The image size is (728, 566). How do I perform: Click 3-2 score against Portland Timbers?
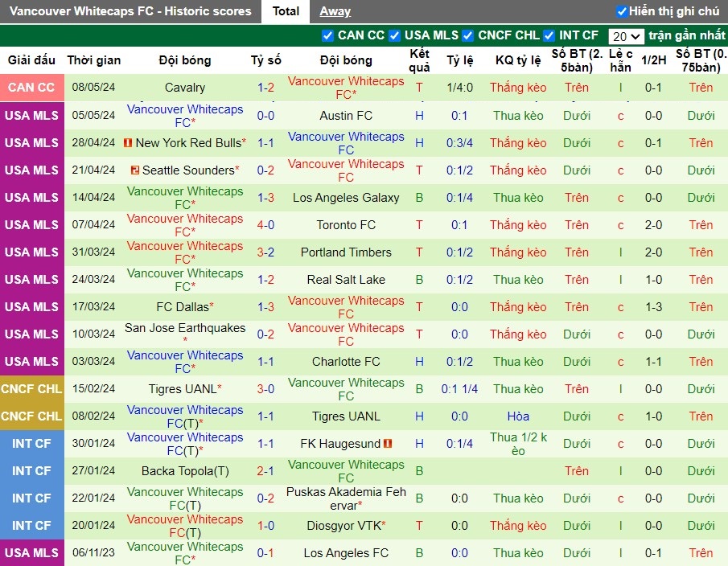(265, 252)
